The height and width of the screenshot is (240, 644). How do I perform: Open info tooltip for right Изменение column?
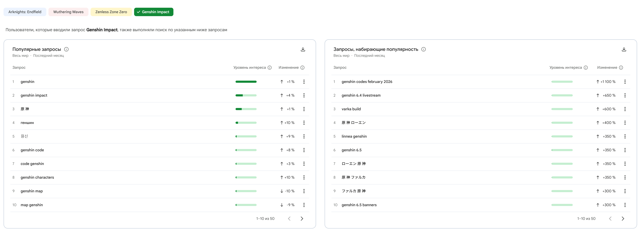pyautogui.click(x=621, y=67)
